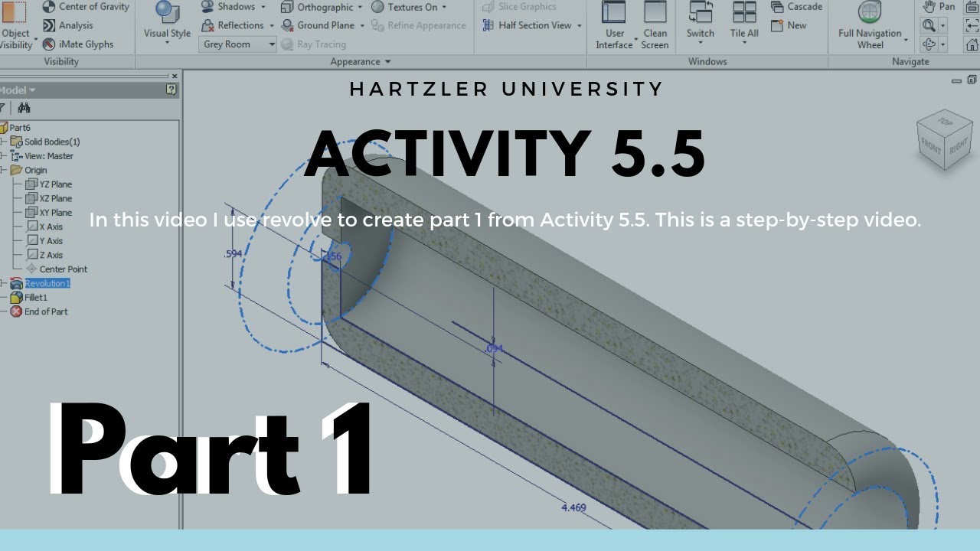Click the Reflections icon

pyautogui.click(x=207, y=25)
